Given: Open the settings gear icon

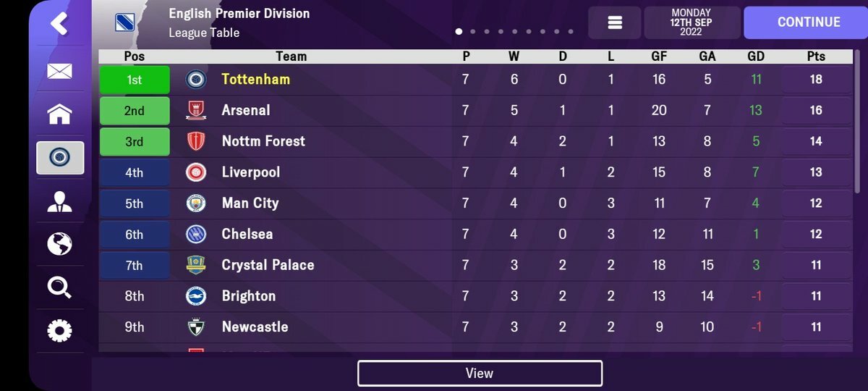Looking at the screenshot, I should (x=60, y=331).
